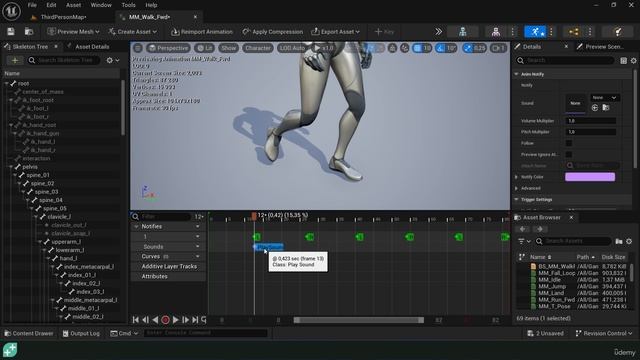Jump to animation start

136,320
